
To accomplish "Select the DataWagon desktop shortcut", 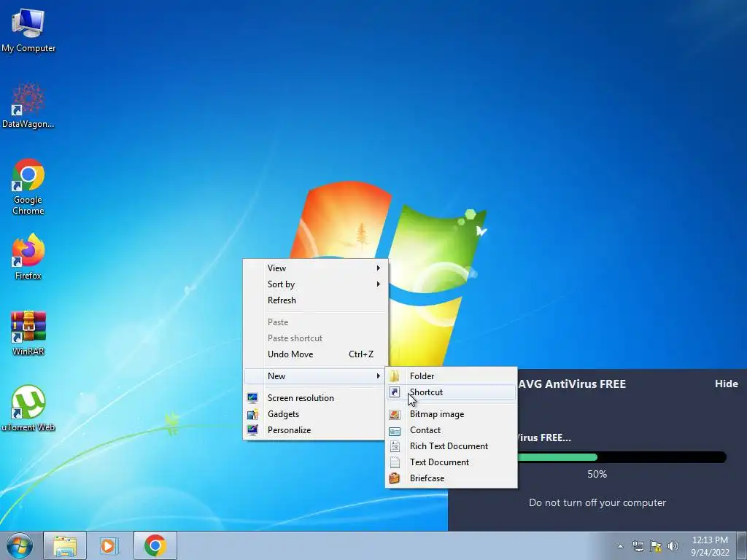I will pyautogui.click(x=28, y=106).
